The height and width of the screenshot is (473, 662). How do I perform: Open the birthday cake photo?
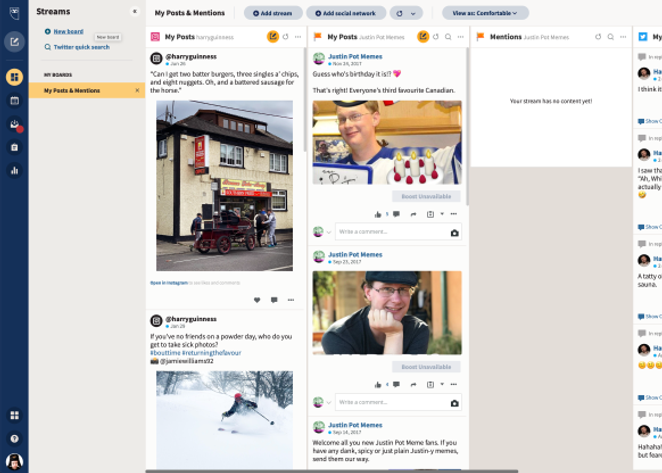coord(387,142)
